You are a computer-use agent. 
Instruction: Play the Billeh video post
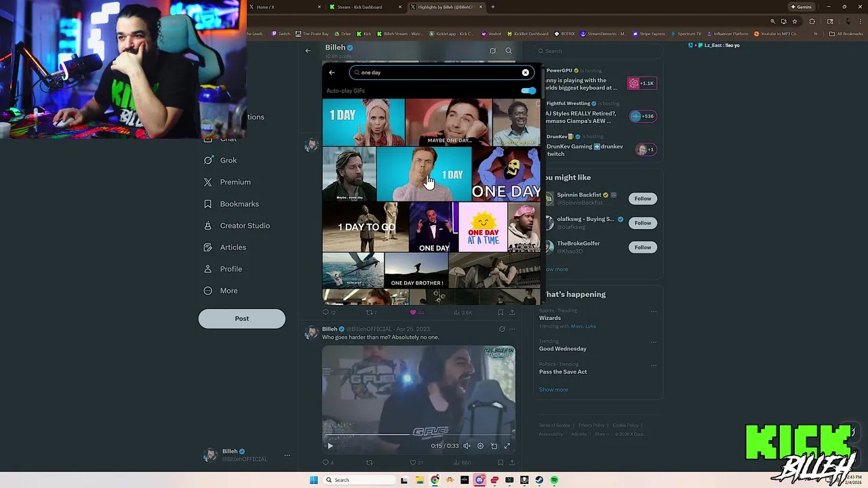330,446
